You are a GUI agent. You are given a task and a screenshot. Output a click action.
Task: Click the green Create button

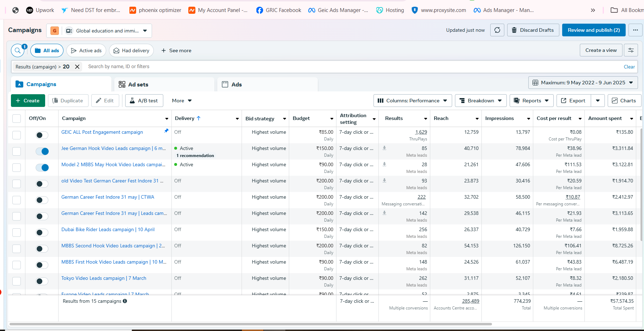[28, 101]
